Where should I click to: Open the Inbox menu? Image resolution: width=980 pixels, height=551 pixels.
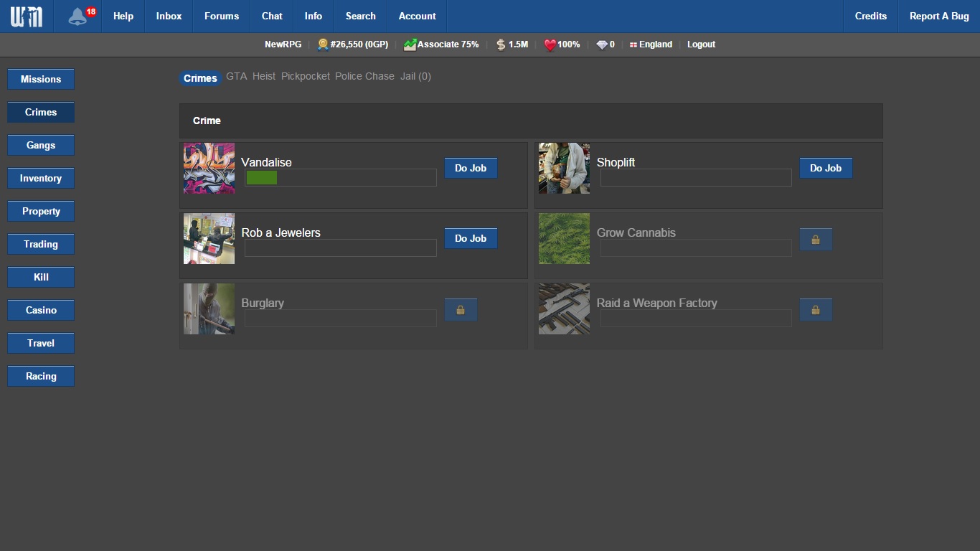169,16
